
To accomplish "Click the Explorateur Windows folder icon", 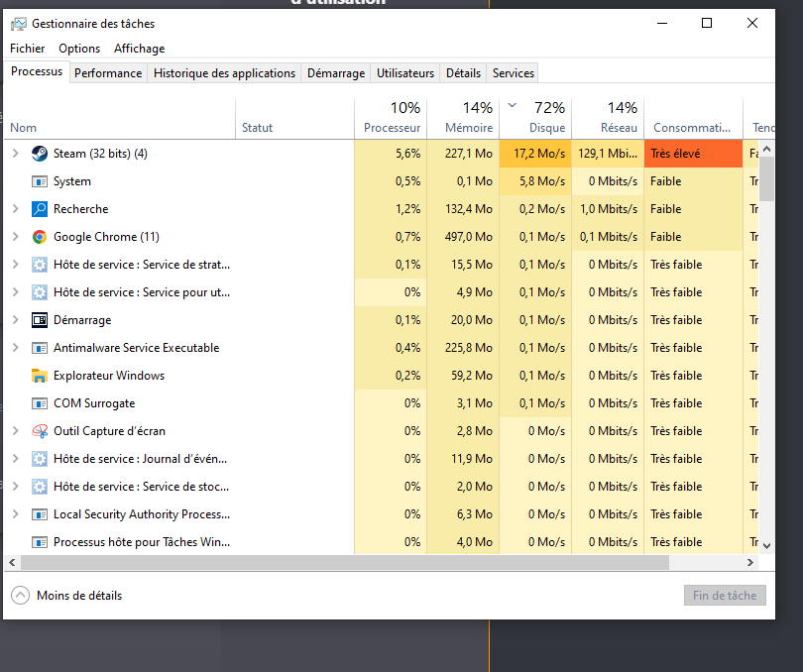I will [x=40, y=376].
